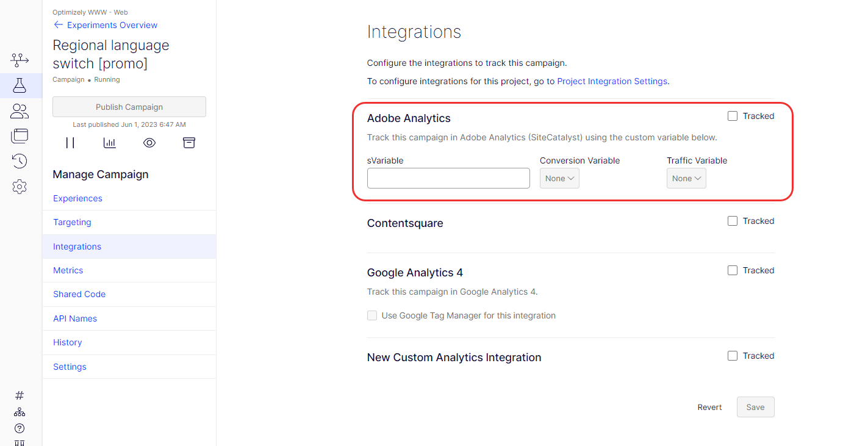Open Shared Code menu item

point(129,294)
